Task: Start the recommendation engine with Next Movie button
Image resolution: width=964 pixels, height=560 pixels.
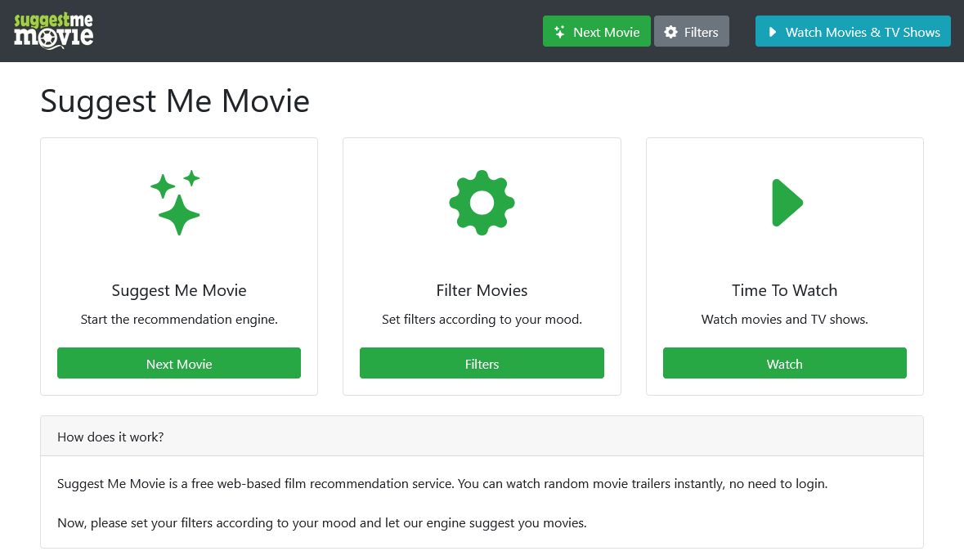Action: pyautogui.click(x=178, y=363)
